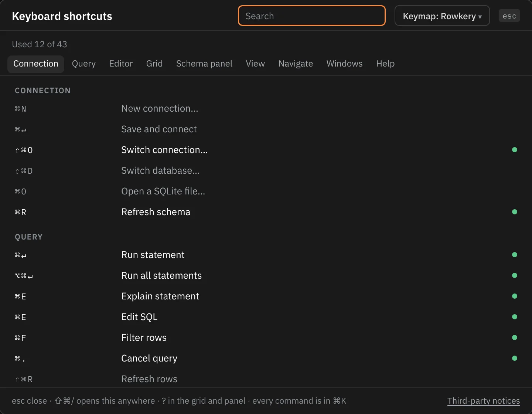The image size is (532, 414).
Task: Click the ⇧⌘D key combo for Switch database
Action: [24, 171]
